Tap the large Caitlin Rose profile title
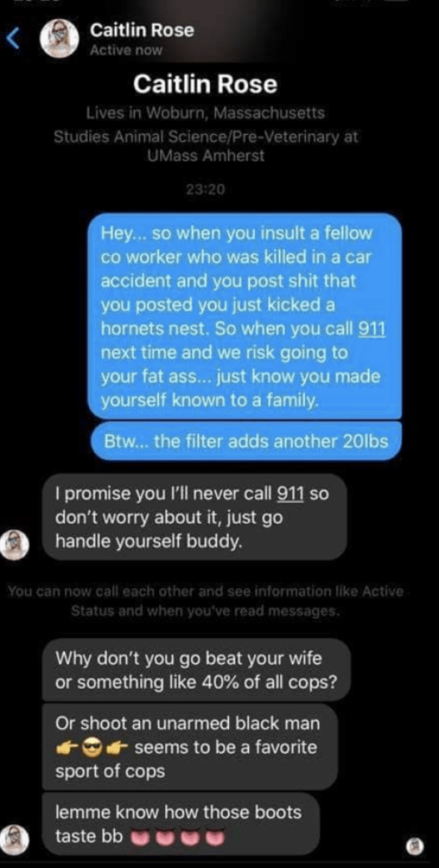The width and height of the screenshot is (439, 868). pyautogui.click(x=205, y=84)
